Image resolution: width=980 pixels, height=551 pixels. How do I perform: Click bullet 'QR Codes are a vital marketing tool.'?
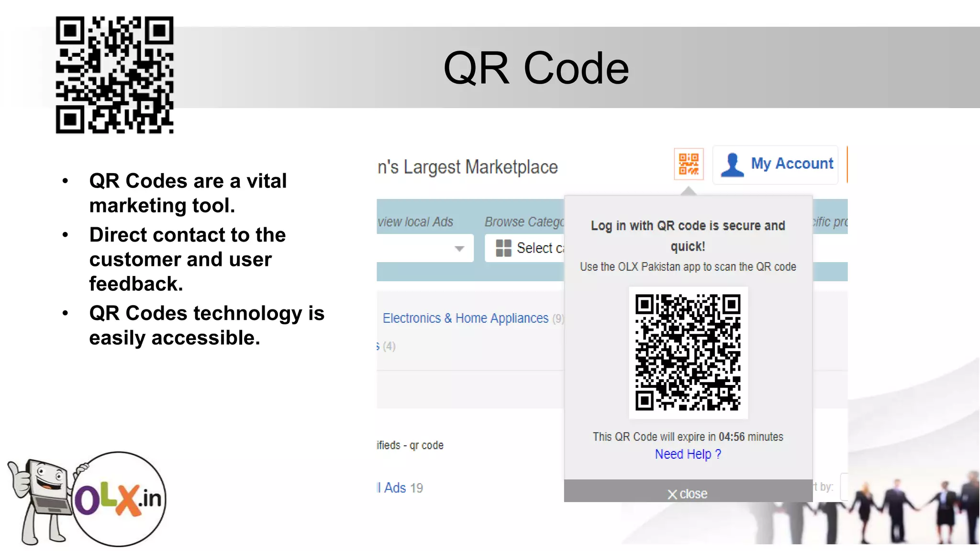(x=188, y=193)
